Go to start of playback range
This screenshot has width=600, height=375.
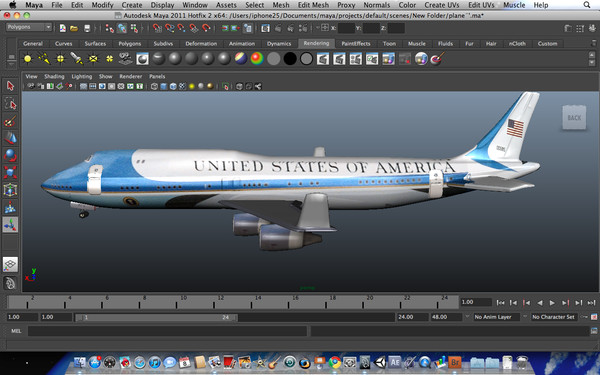coord(500,303)
